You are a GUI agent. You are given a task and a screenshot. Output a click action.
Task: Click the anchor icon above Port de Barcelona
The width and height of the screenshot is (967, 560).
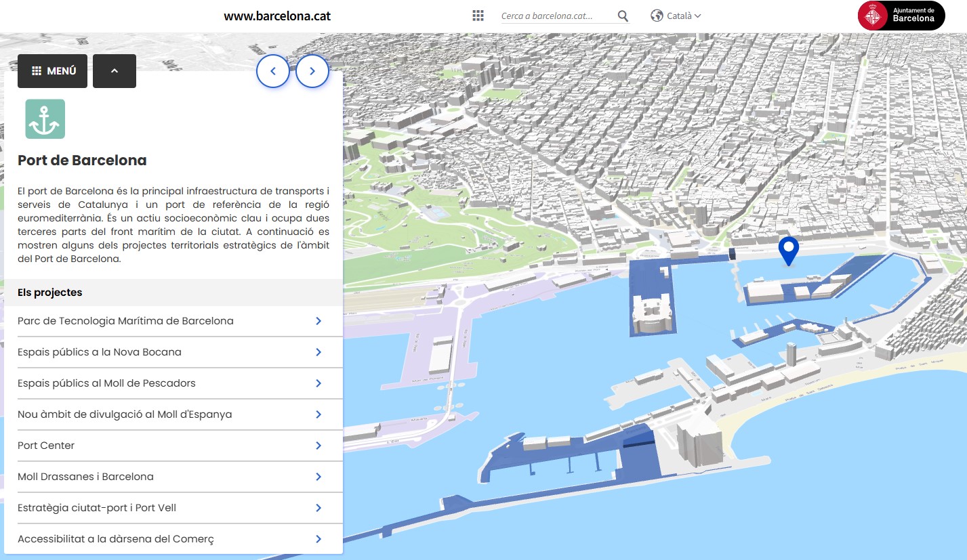44,118
